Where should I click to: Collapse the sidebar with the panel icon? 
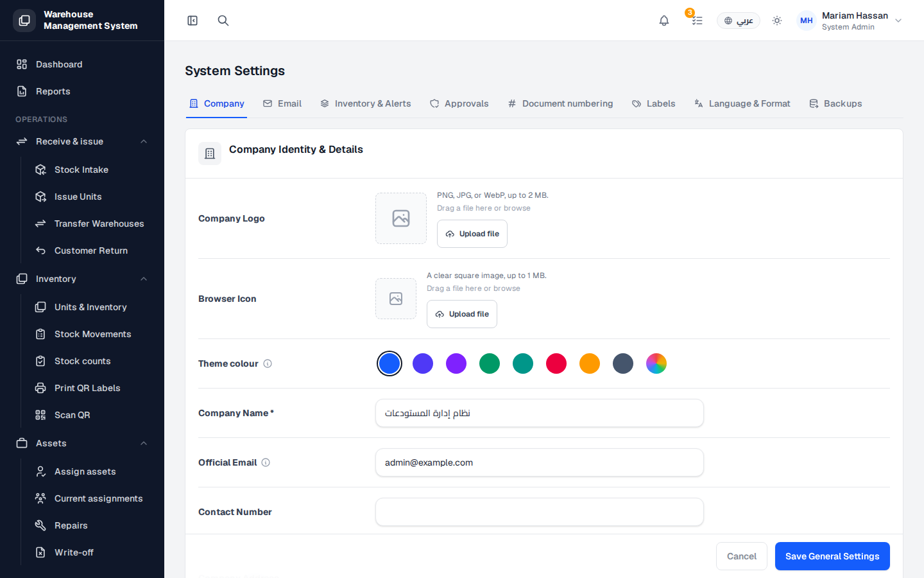[x=193, y=21]
